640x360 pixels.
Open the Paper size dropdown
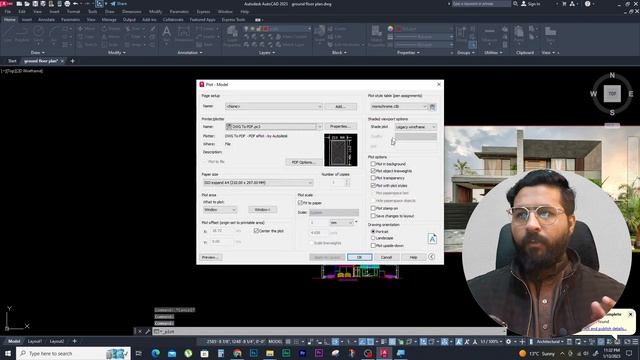(258, 182)
